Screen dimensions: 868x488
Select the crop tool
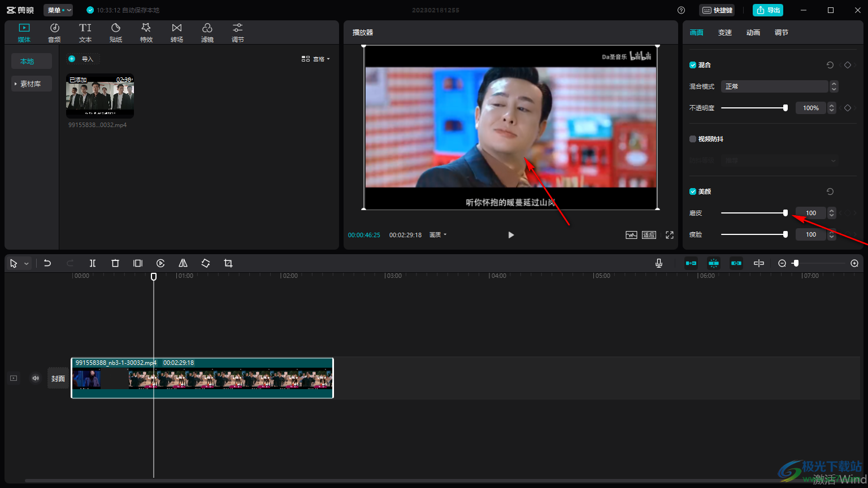click(228, 263)
